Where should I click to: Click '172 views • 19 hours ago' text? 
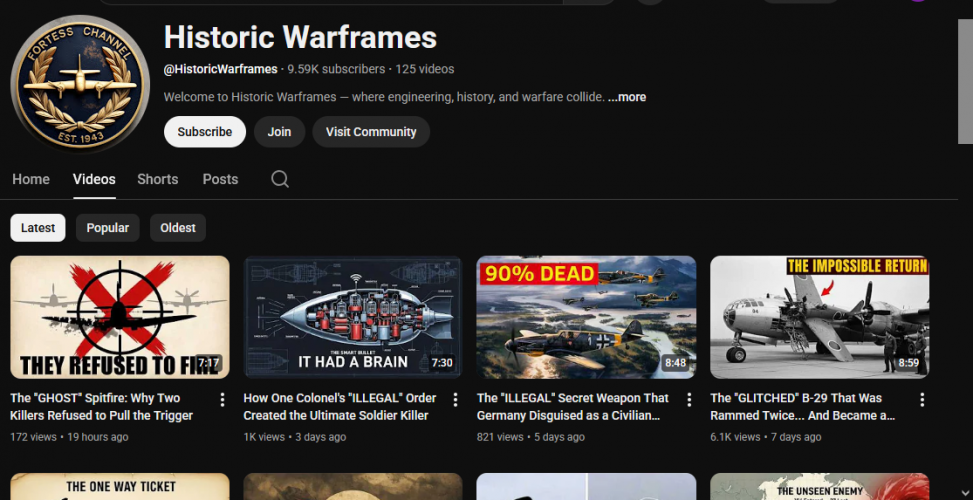[70, 437]
